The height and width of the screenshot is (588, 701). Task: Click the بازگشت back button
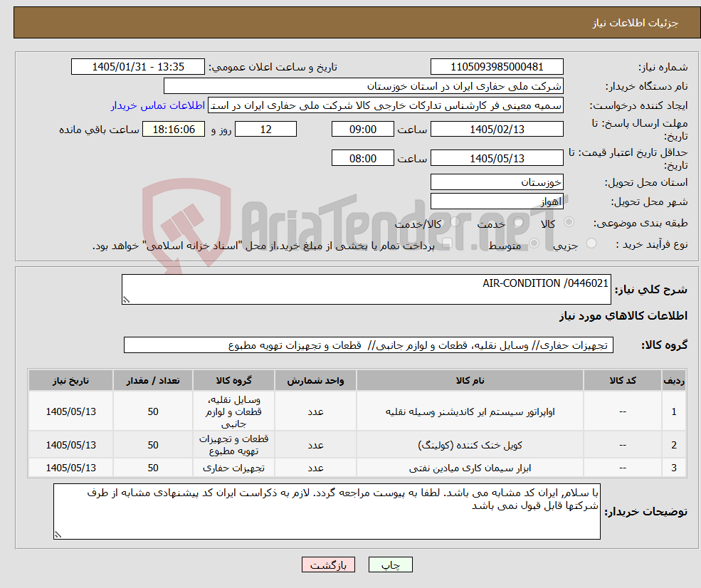pyautogui.click(x=328, y=565)
